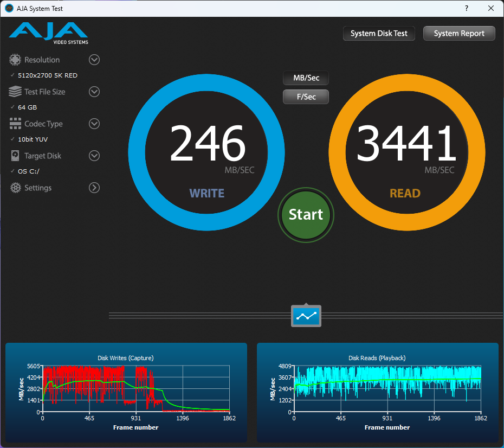The height and width of the screenshot is (448, 504).
Task: Open the System Report tab
Action: [459, 34]
